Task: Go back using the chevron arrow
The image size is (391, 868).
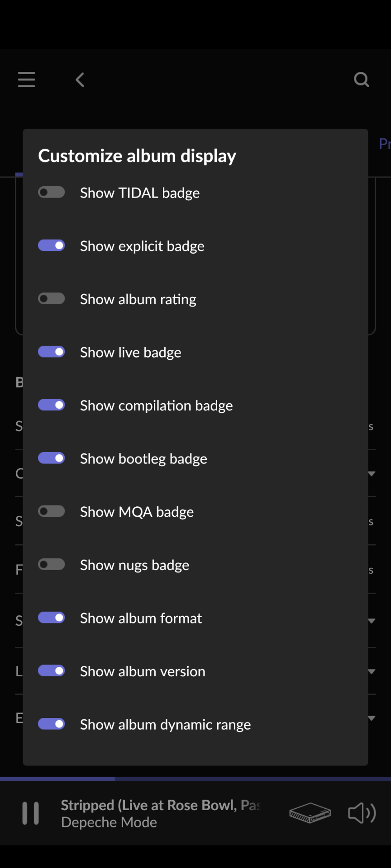Action: tap(80, 80)
